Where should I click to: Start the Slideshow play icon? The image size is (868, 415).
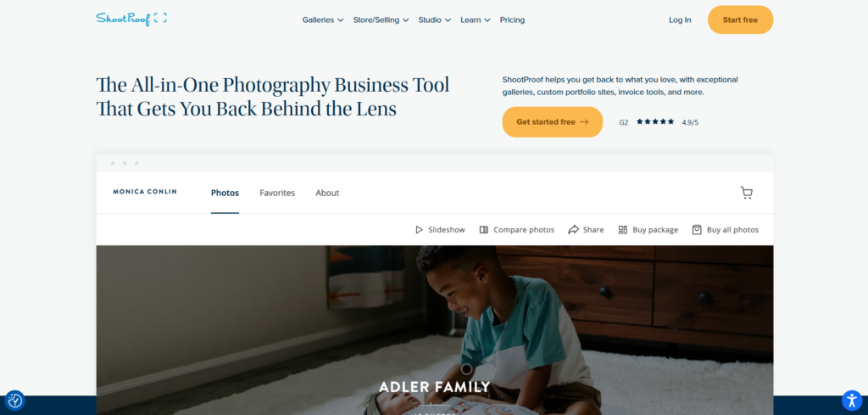[419, 229]
